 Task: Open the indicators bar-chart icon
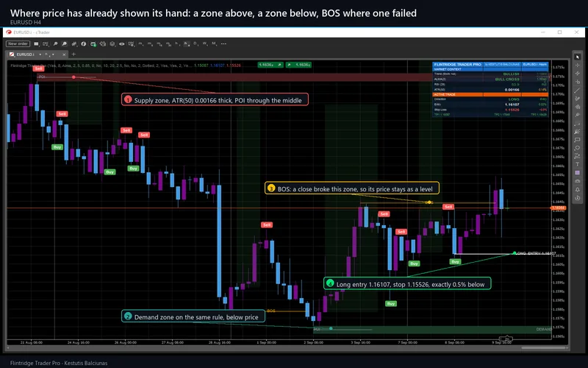pos(74,44)
